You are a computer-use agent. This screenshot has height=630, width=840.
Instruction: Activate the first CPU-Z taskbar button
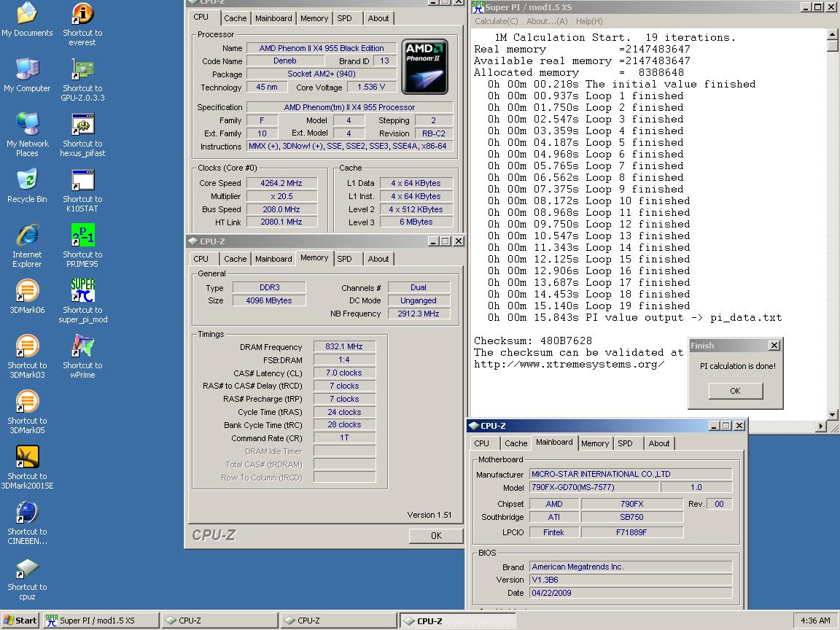click(220, 621)
